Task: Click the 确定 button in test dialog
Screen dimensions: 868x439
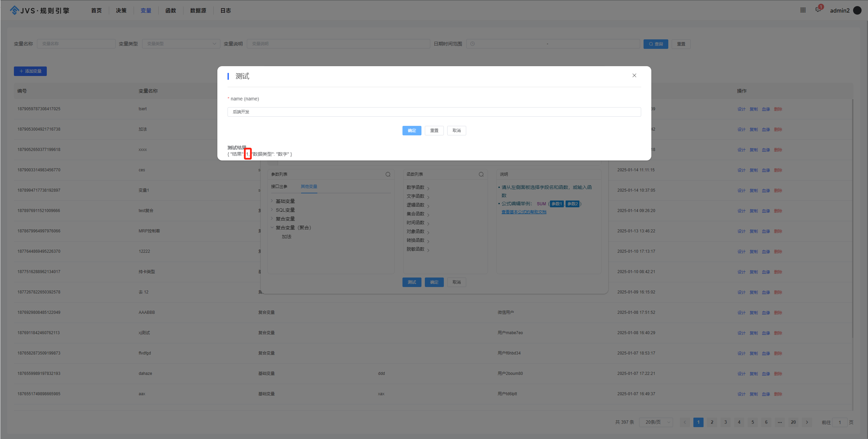Action: (412, 131)
